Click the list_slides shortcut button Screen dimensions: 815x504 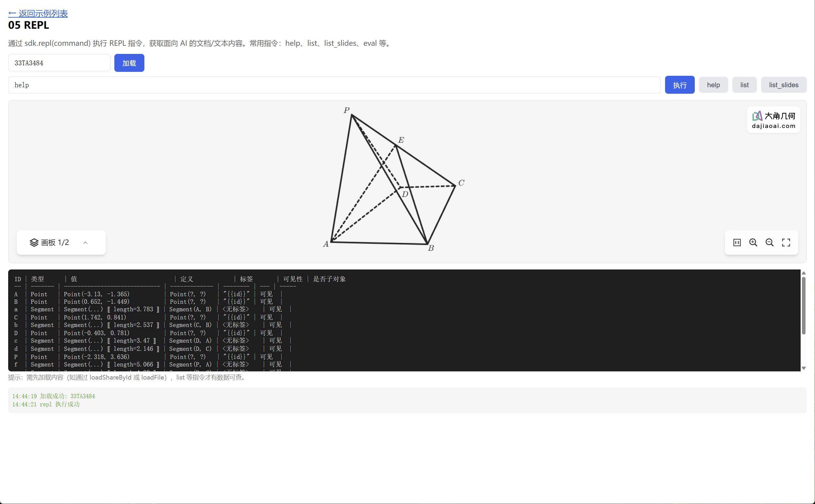click(783, 85)
